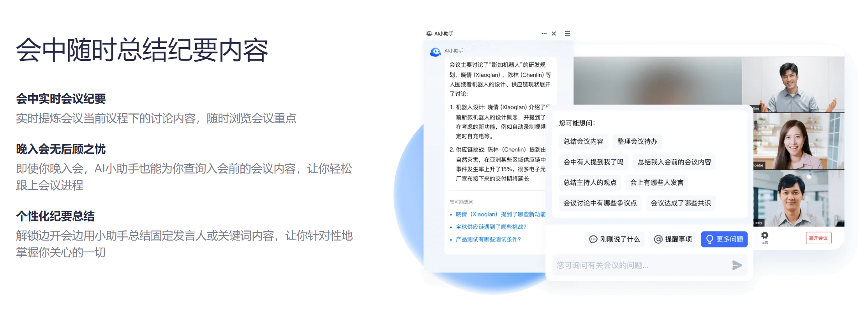Select the bottom participant video thumbnail

(798, 198)
